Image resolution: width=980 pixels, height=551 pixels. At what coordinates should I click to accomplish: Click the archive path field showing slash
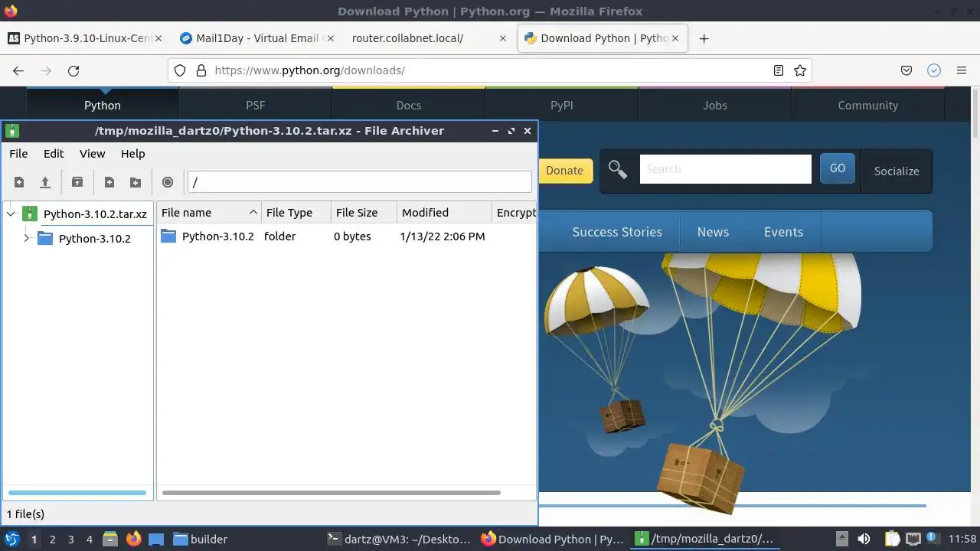(x=359, y=182)
